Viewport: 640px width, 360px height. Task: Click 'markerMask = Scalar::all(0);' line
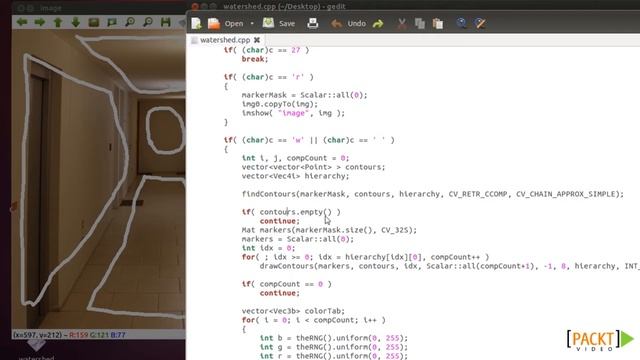tap(304, 95)
